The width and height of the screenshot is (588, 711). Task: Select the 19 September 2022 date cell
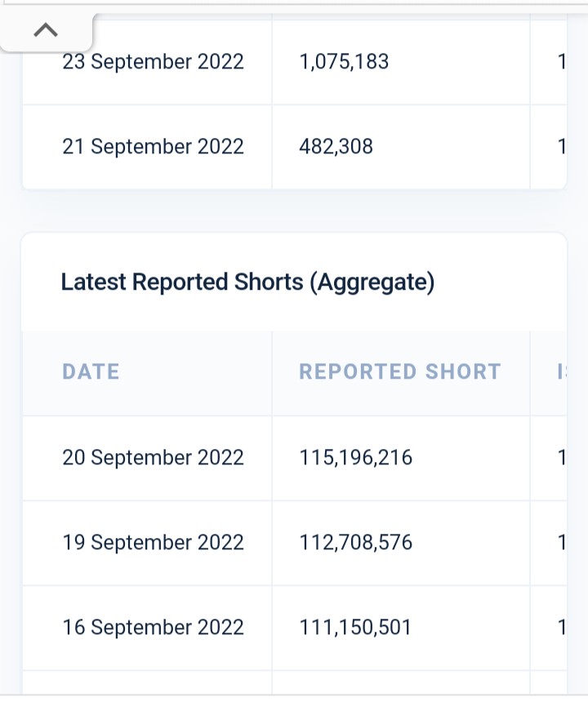147,543
